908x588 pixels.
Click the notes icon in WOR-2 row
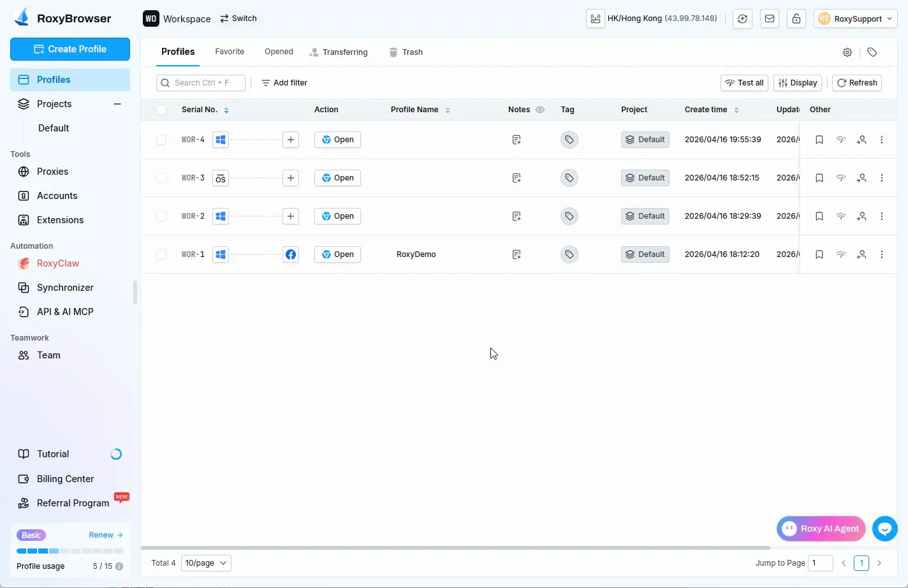coord(516,216)
